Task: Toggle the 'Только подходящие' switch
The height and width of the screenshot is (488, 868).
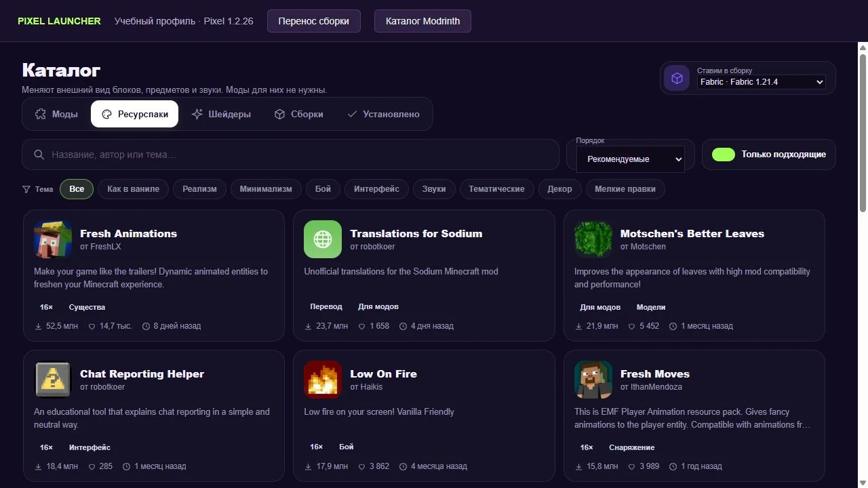Action: point(724,155)
